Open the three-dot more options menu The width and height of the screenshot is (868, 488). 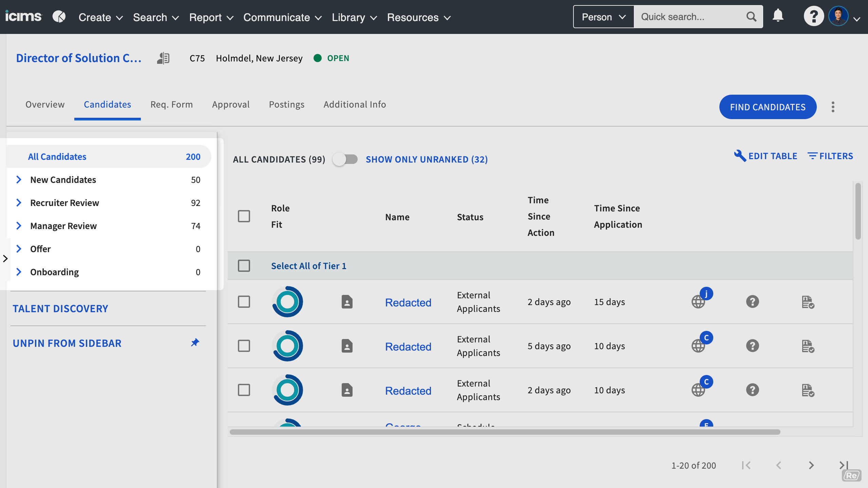click(833, 107)
